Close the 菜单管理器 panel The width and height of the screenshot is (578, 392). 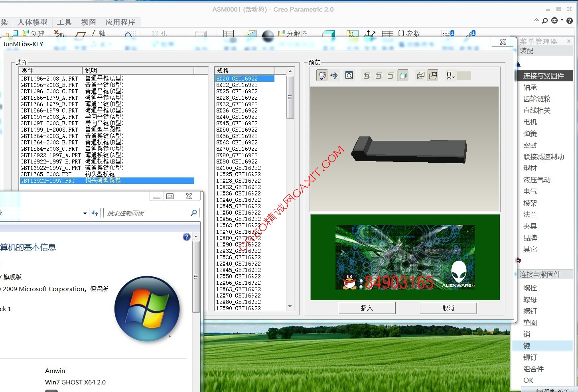click(569, 41)
